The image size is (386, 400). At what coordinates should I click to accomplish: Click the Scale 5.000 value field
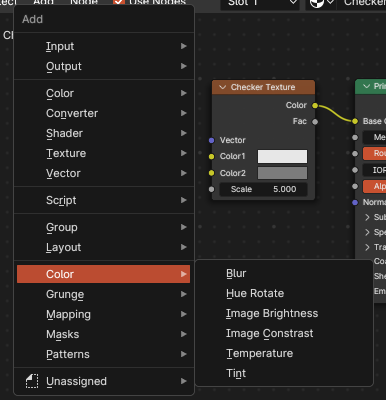point(263,189)
